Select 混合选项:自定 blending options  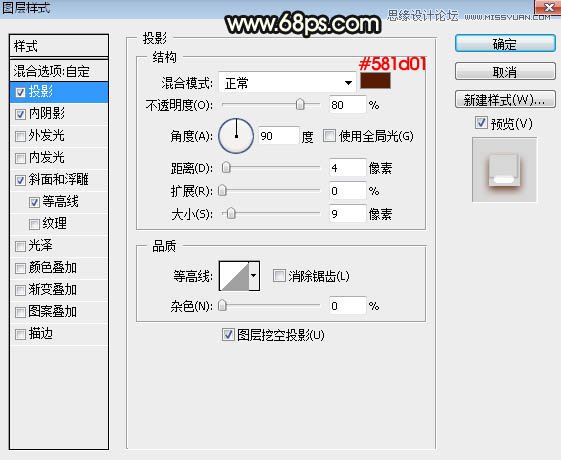point(59,71)
